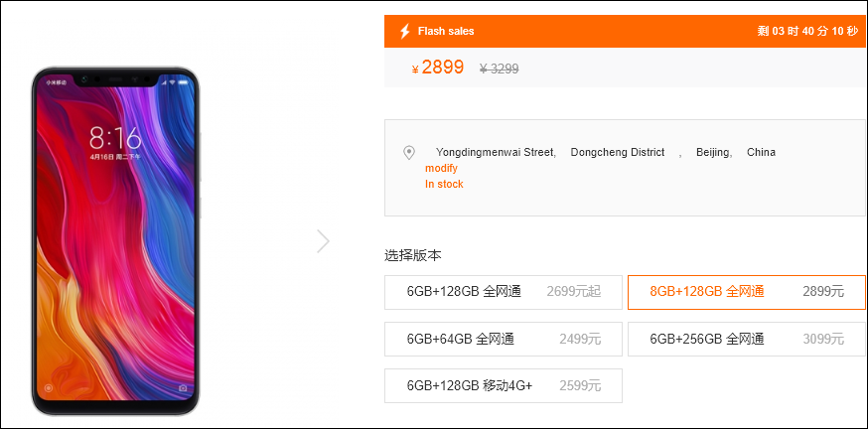Click the In stock status text
The image size is (868, 429).
[444, 184]
